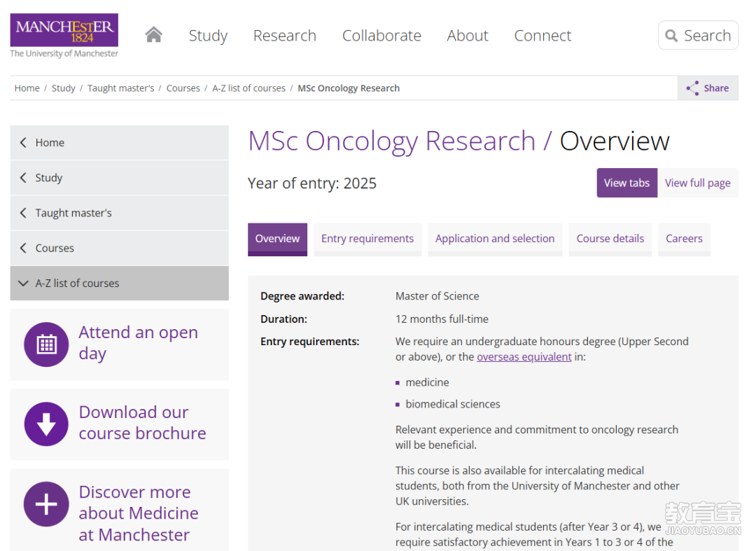Viewport: 756px width, 551px height.
Task: Click the sidebar Courses item label
Action: tap(55, 249)
